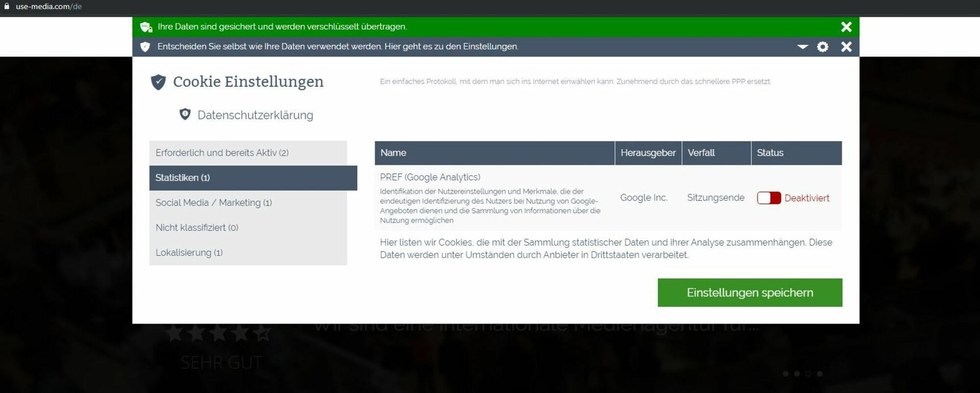Click the Datenschutzerklärung shield icon

(x=185, y=114)
